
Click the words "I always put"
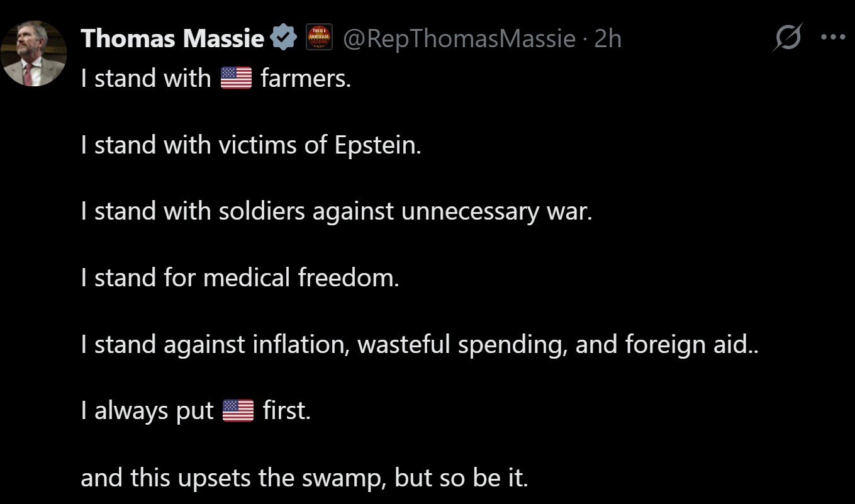tap(147, 411)
